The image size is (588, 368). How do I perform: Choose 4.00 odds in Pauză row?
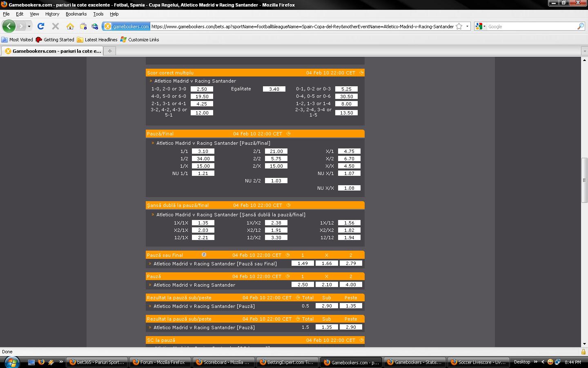tap(351, 285)
